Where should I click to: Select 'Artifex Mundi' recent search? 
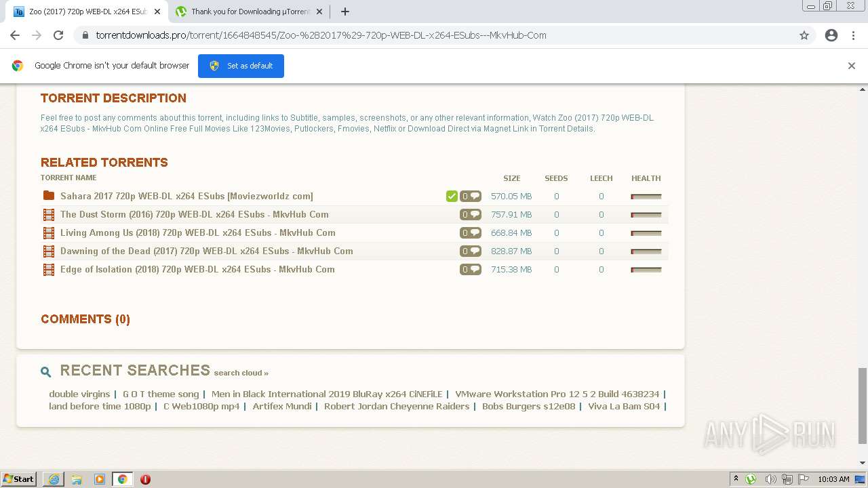tap(282, 406)
